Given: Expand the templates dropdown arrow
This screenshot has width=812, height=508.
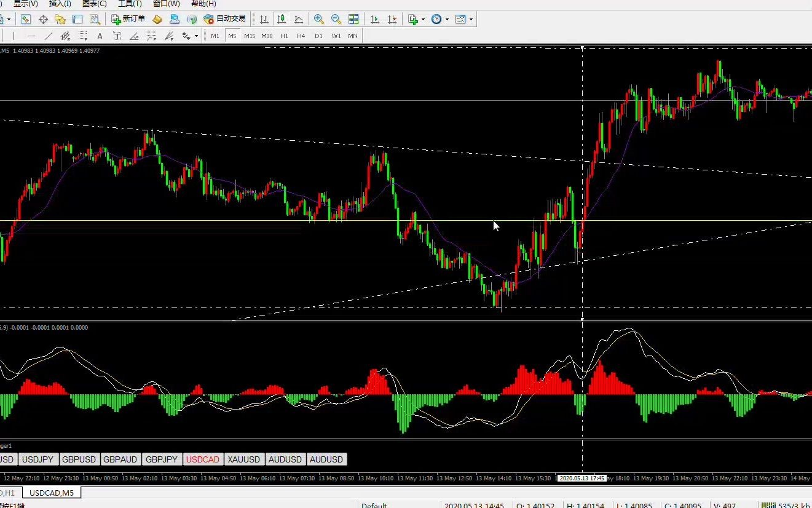Looking at the screenshot, I should [x=471, y=19].
